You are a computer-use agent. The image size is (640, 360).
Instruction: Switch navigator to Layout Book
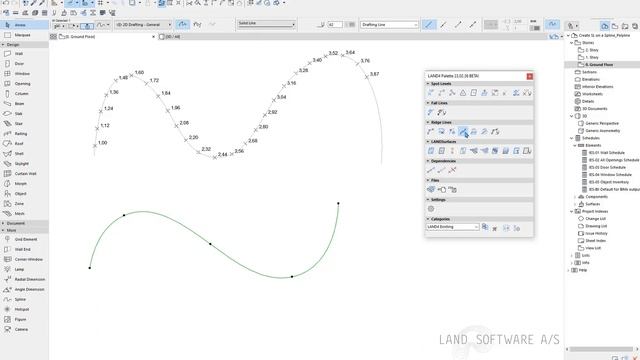[x=625, y=26]
